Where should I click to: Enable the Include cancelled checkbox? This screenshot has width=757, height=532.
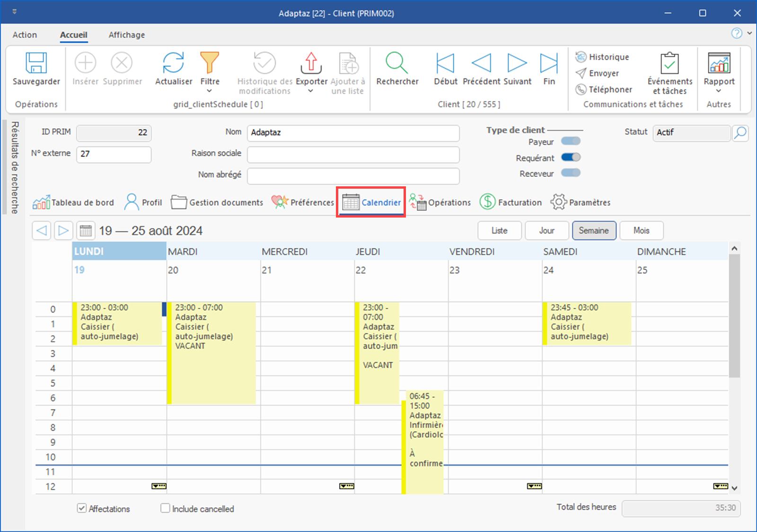click(x=165, y=508)
